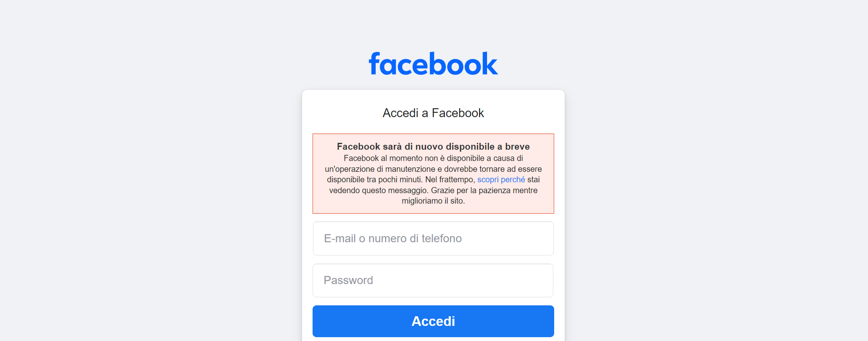
Task: Click the Password placeholder text
Action: pos(348,280)
